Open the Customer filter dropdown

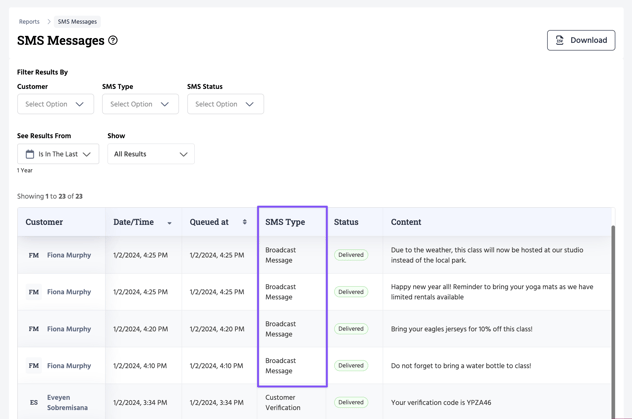(55, 104)
